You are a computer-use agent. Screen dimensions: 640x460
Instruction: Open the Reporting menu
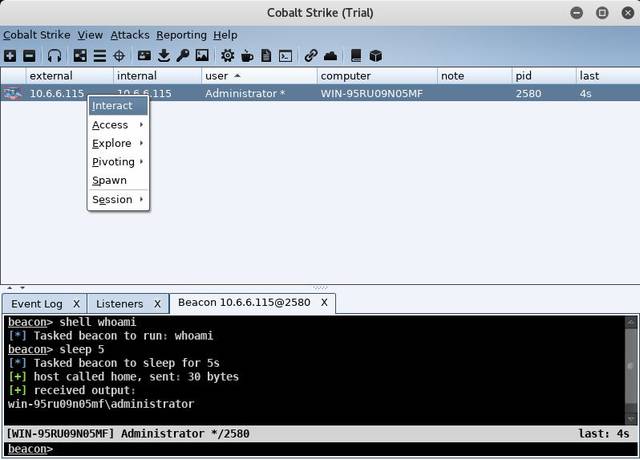[181, 35]
